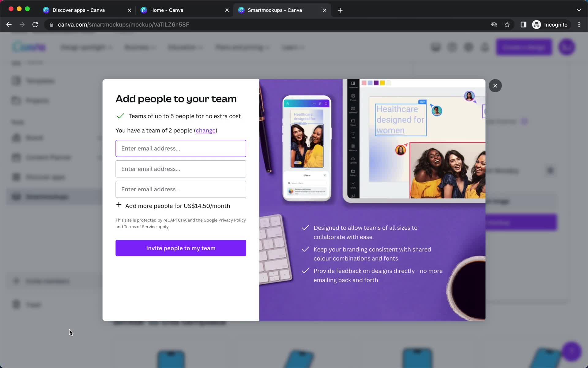Image resolution: width=588 pixels, height=368 pixels.
Task: Click the incognito mode browser icon
Action: 536,25
